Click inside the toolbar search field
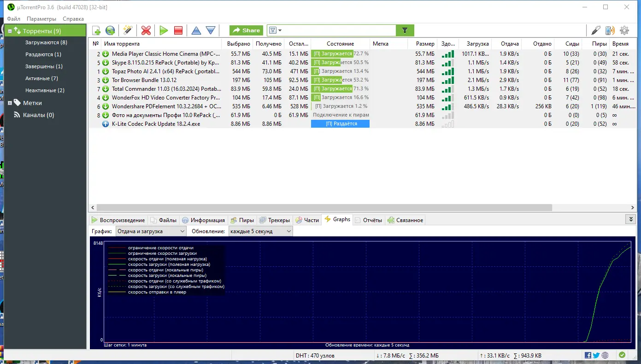This screenshot has width=641, height=364. click(x=339, y=30)
